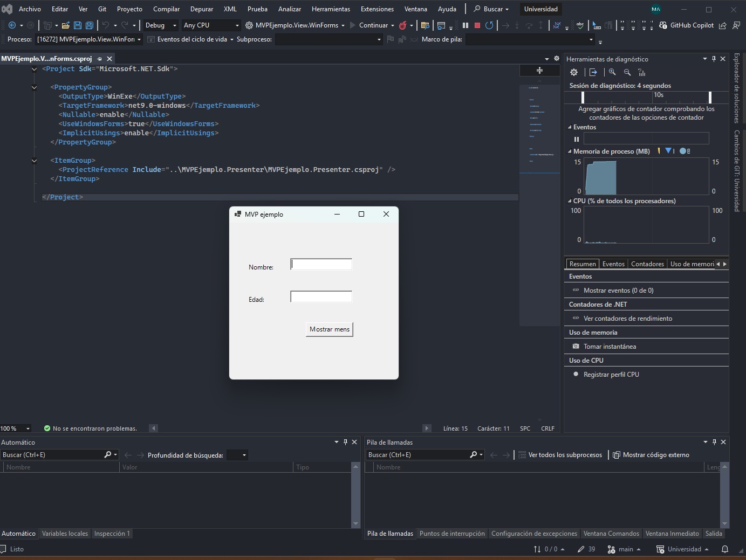This screenshot has width=746, height=560.
Task: Open the find in files folder icon
Action: 425,25
